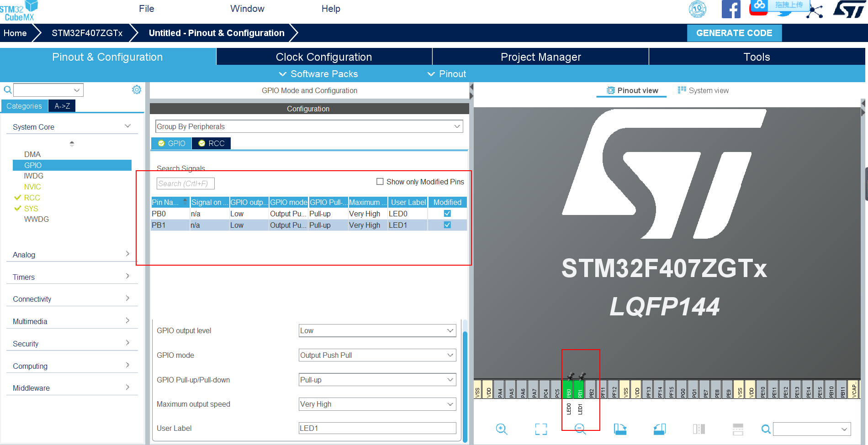
Task: Open the Software Packs menu
Action: (318, 74)
